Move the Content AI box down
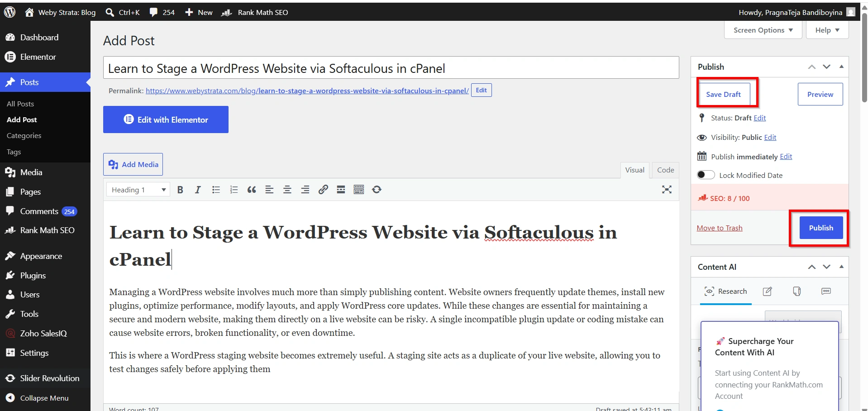The width and height of the screenshot is (868, 411). point(827,267)
